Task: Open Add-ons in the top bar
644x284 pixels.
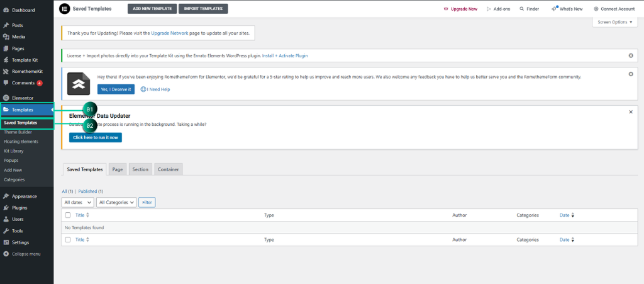Action: [498, 9]
